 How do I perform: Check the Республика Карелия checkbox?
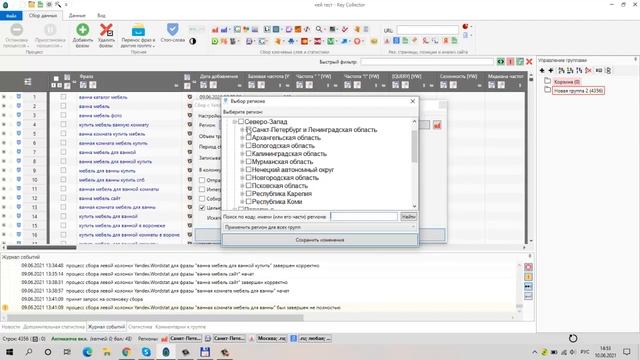[x=249, y=193]
